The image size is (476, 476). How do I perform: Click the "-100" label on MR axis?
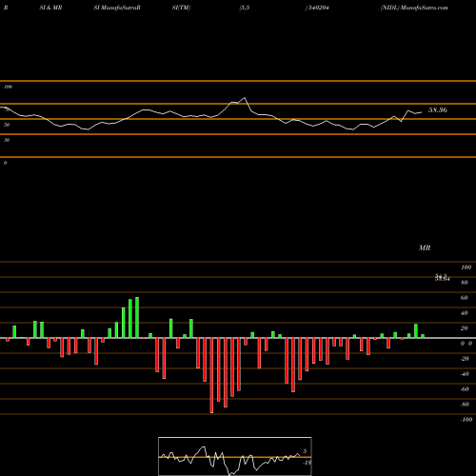tap(466, 420)
